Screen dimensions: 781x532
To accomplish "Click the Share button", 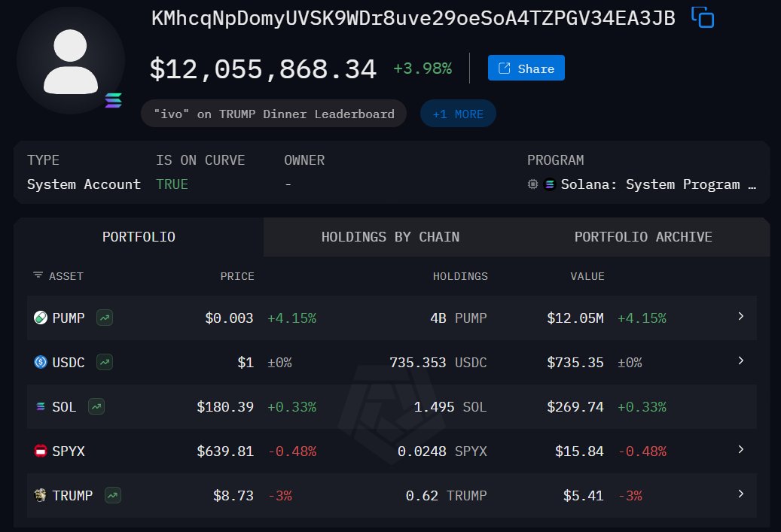I will point(526,68).
